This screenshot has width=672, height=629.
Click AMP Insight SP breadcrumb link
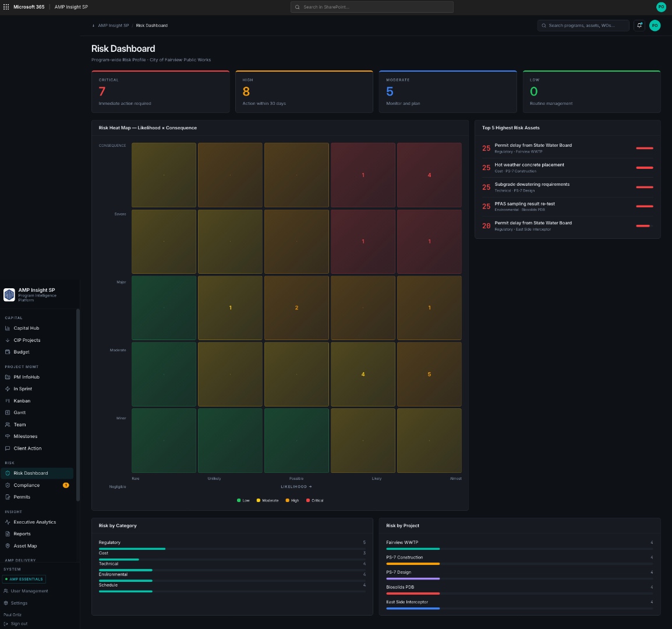coord(113,25)
